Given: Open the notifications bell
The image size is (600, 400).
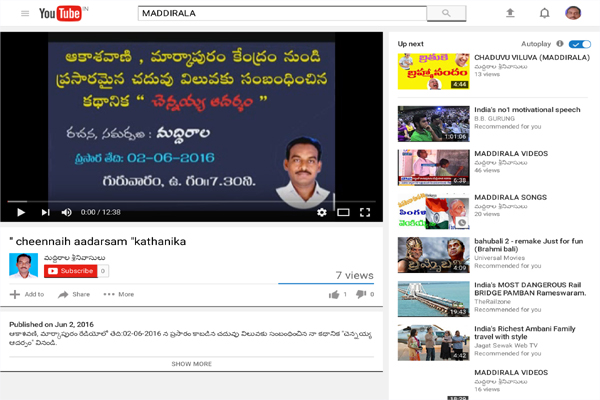Looking at the screenshot, I should click(545, 13).
